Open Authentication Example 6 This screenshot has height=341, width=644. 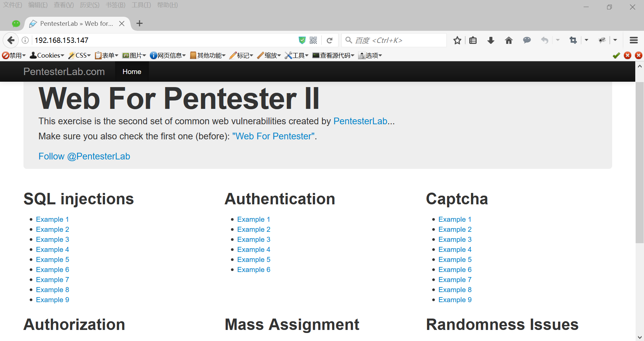tap(254, 270)
